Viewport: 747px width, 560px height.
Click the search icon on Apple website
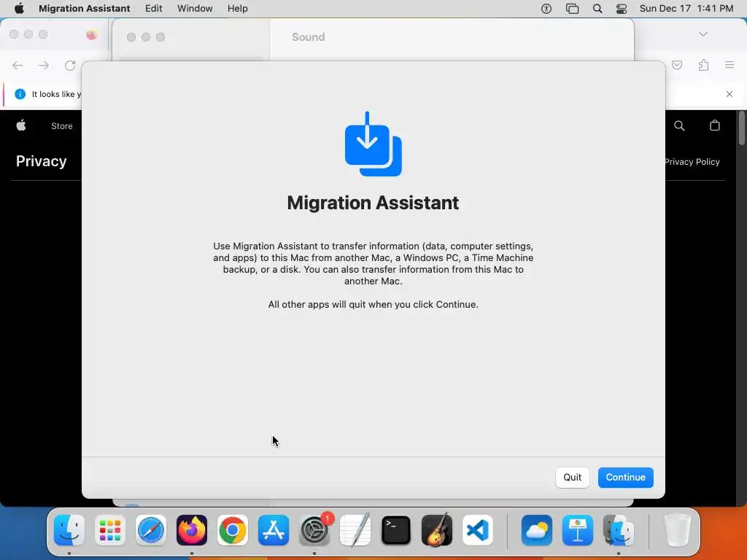click(679, 125)
